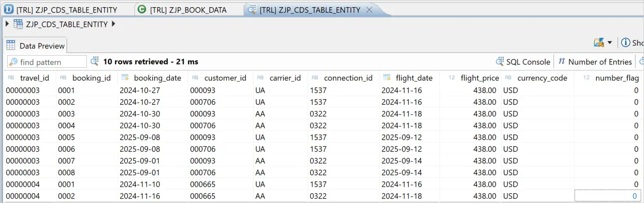Image resolution: width=644 pixels, height=203 pixels.
Task: Close the active ZJP_CDS_TABLE_ENTITY data preview tab
Action: pos(369,9)
